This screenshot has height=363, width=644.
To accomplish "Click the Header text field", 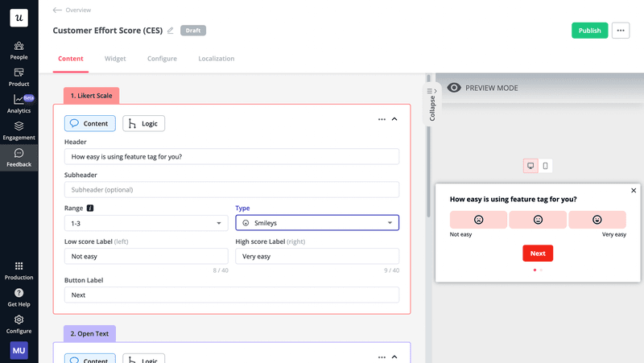I will pos(232,156).
